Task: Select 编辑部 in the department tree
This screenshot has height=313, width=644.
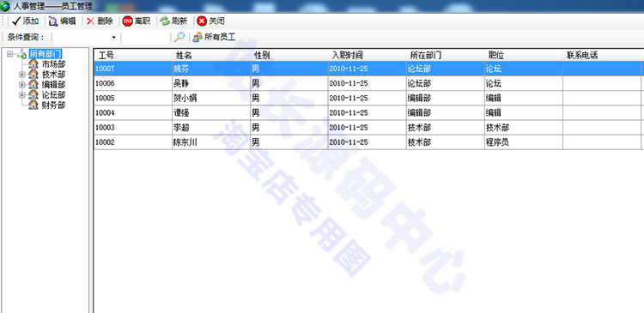Action: [x=53, y=85]
